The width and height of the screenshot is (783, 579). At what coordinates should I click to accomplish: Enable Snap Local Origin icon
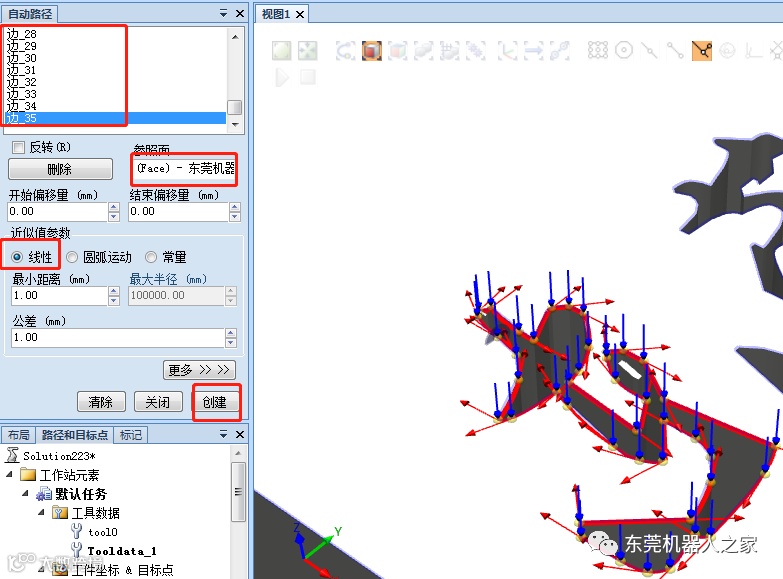754,50
